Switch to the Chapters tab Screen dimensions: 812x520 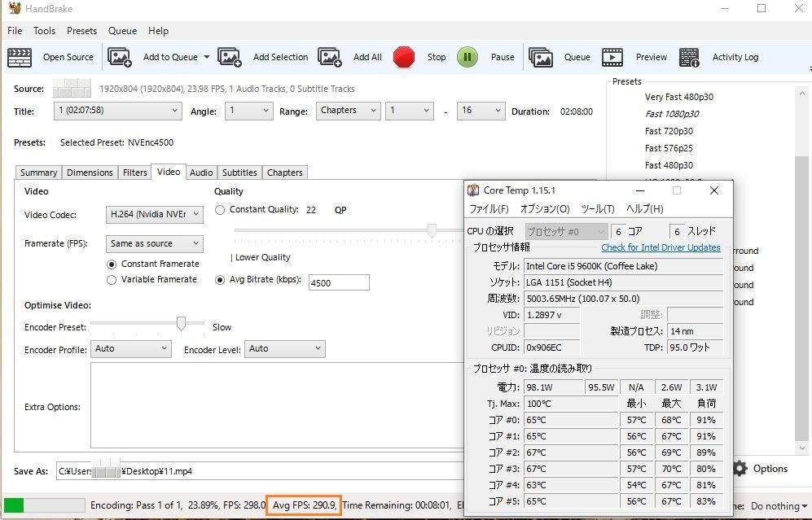[x=285, y=173]
